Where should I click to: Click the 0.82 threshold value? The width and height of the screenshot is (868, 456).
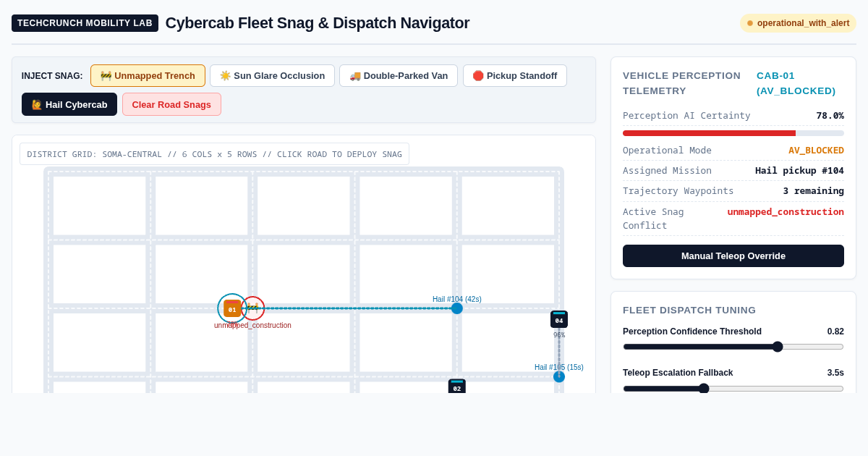(x=835, y=332)
